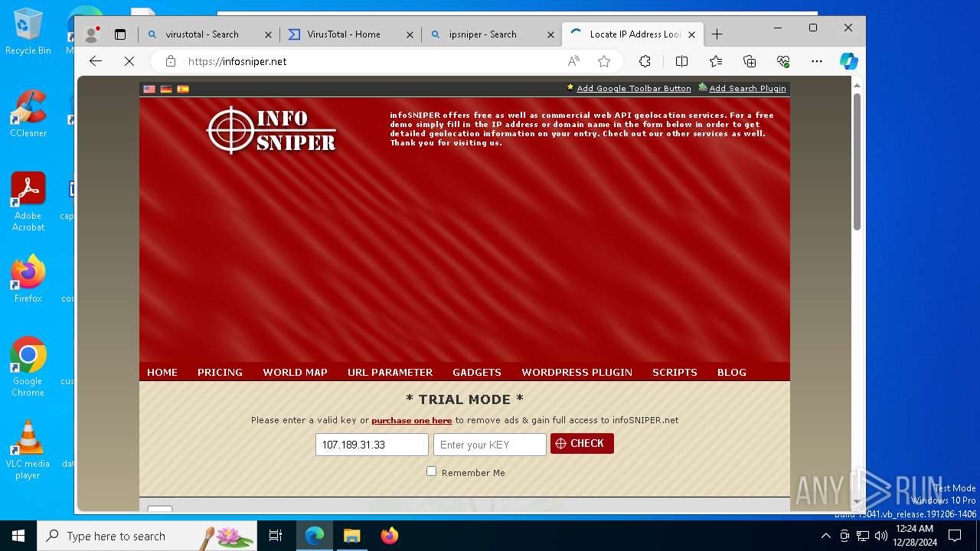Open the GADGETS page
980x551 pixels.
pos(477,372)
